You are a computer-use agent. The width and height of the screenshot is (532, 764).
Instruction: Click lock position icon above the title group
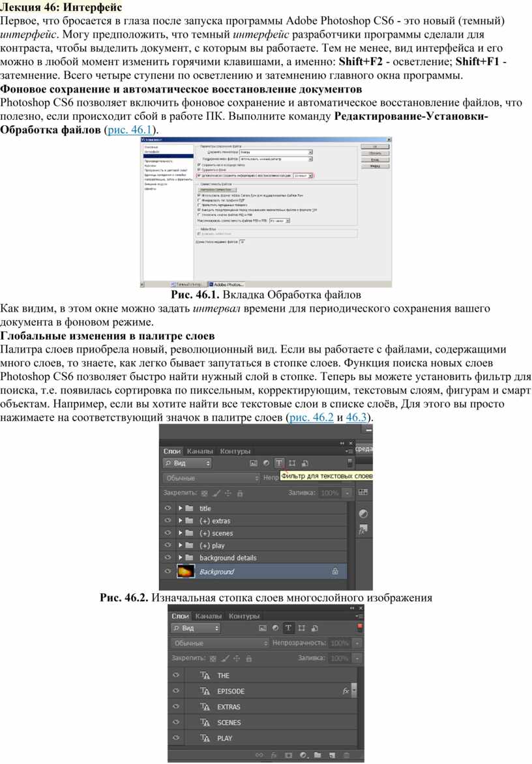[x=228, y=493]
